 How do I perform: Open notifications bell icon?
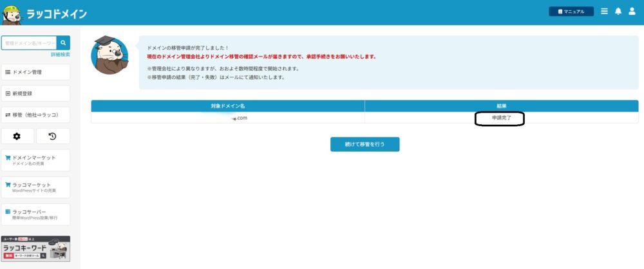(x=618, y=12)
